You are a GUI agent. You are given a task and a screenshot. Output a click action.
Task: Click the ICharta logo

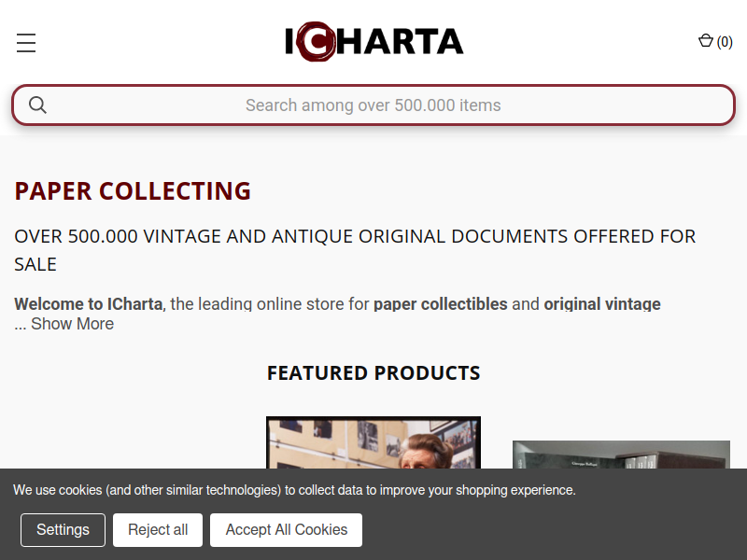[x=374, y=42]
